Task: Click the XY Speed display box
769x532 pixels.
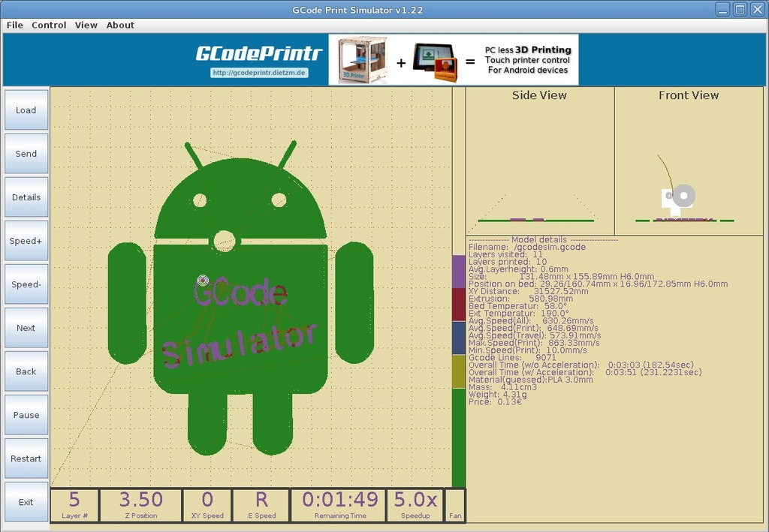Action: [207, 505]
